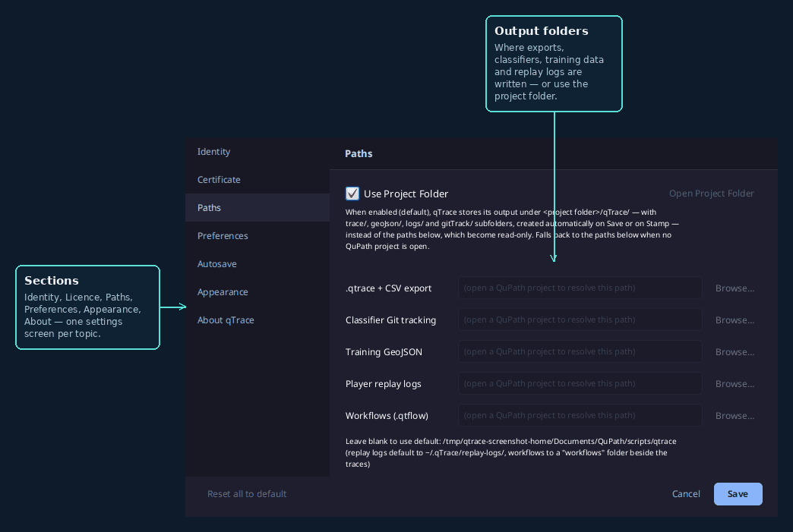Click the 'Use Project Folder' label text
This screenshot has width=793, height=532.
click(x=406, y=194)
